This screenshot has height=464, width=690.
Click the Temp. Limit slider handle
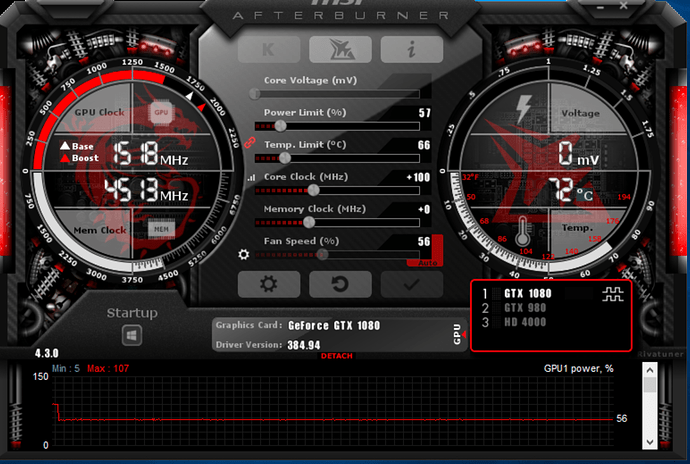pos(285,158)
